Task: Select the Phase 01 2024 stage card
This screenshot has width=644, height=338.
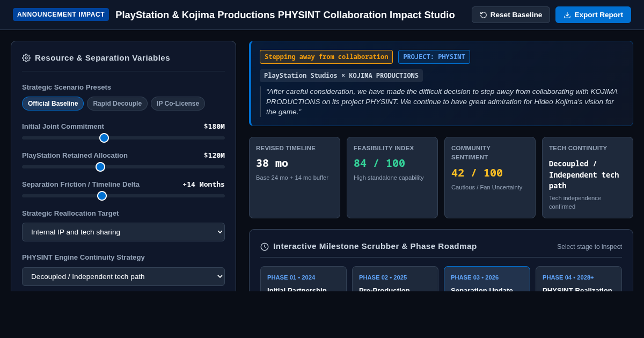Action: (303, 279)
